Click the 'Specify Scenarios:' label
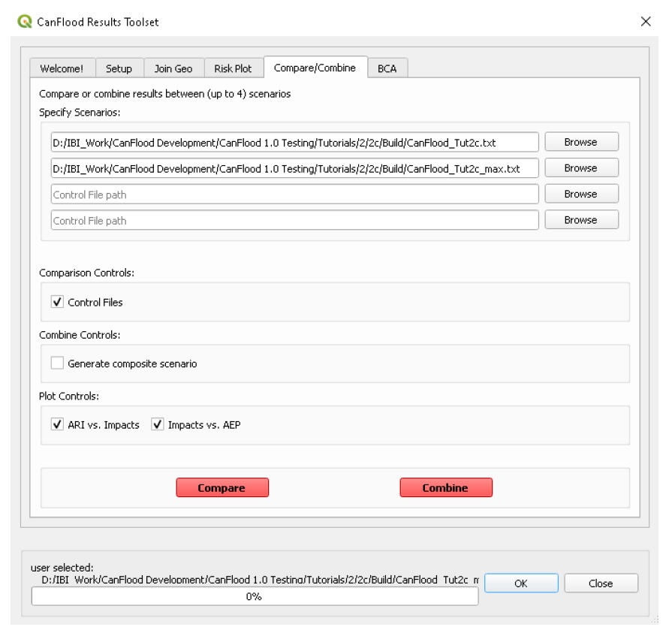 pyautogui.click(x=80, y=113)
